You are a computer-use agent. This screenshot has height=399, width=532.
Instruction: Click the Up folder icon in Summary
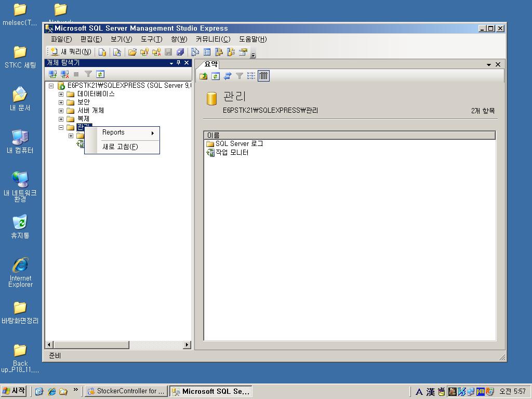click(x=204, y=76)
